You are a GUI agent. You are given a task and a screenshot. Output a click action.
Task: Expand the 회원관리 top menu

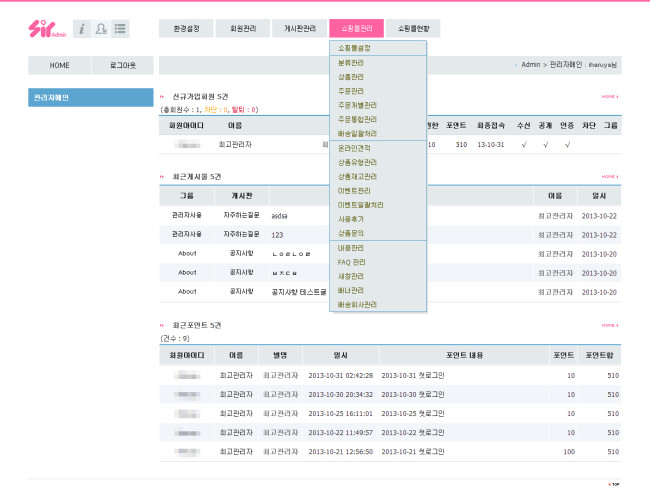243,28
